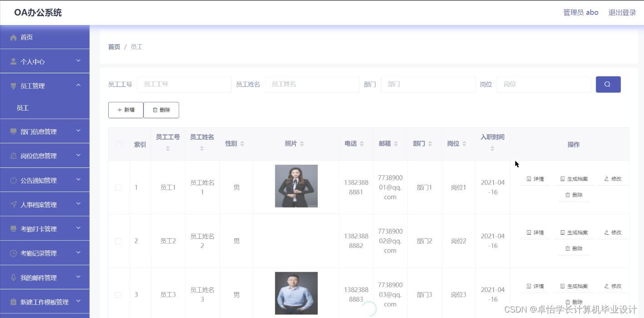Viewport: 644px width, 318px height.
Task: Click the edit pencil icon on 员工1 的修改
Action: pyautogui.click(x=606, y=178)
